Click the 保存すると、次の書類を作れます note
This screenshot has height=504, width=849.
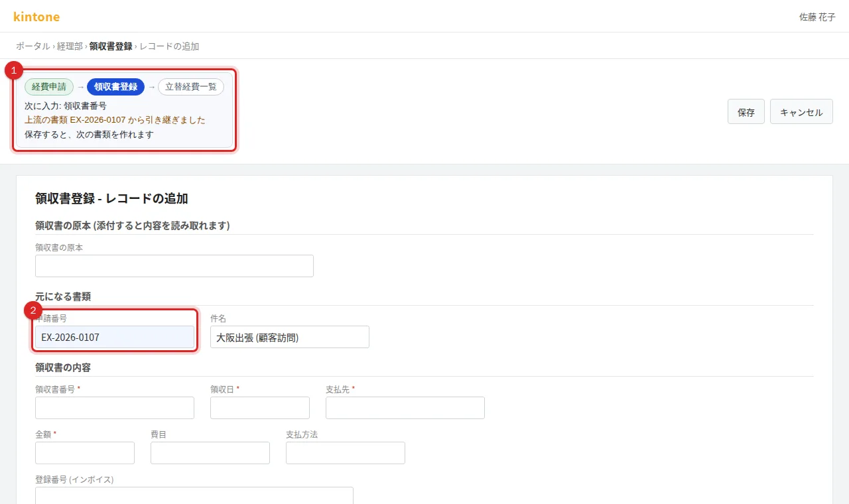[x=89, y=135]
